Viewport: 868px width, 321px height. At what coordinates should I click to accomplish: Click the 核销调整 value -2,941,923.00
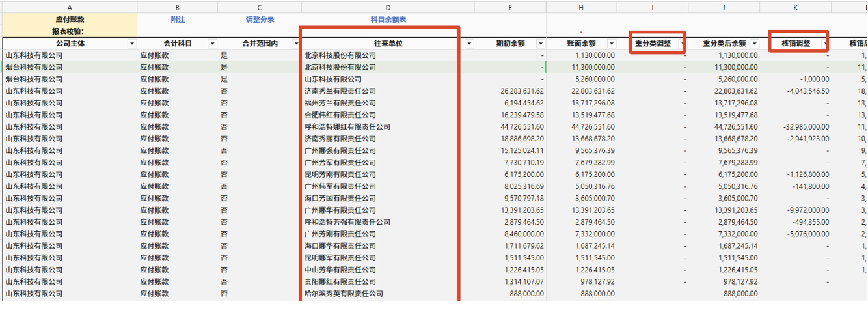point(807,139)
